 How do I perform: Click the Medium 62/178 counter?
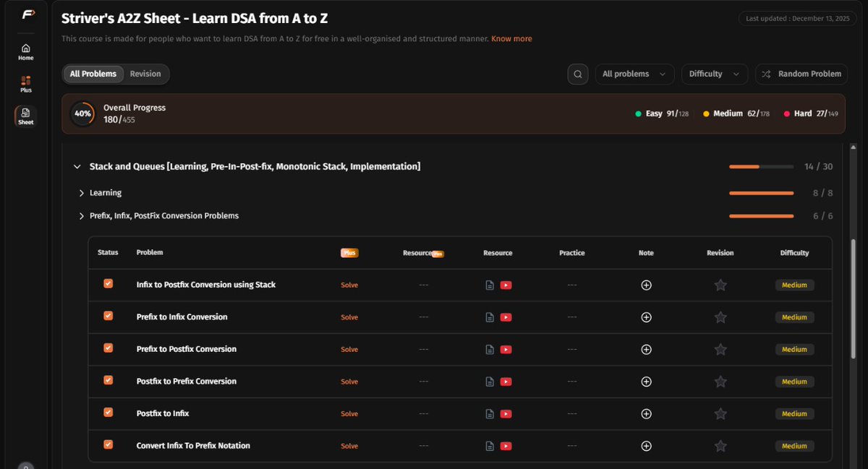736,113
